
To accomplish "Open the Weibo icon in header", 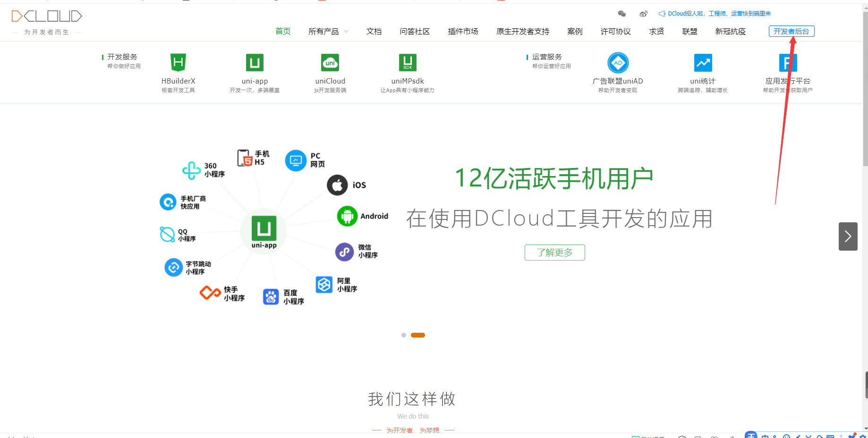I will 643,14.
